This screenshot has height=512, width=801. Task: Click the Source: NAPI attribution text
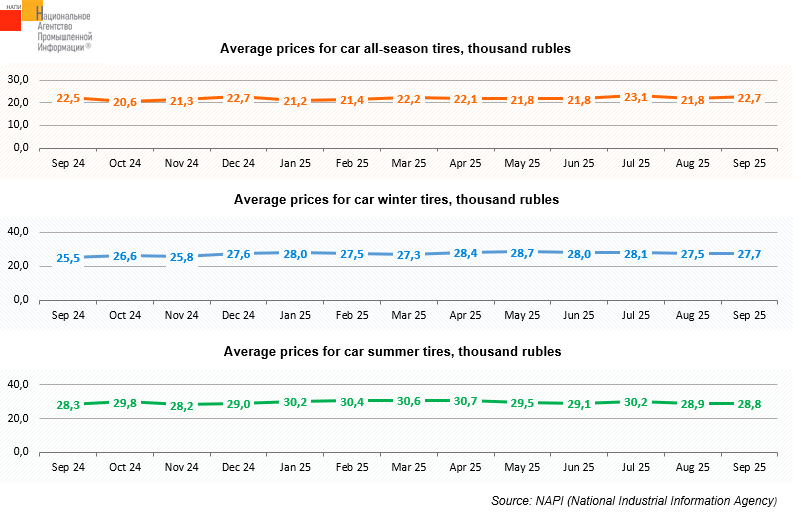[634, 500]
